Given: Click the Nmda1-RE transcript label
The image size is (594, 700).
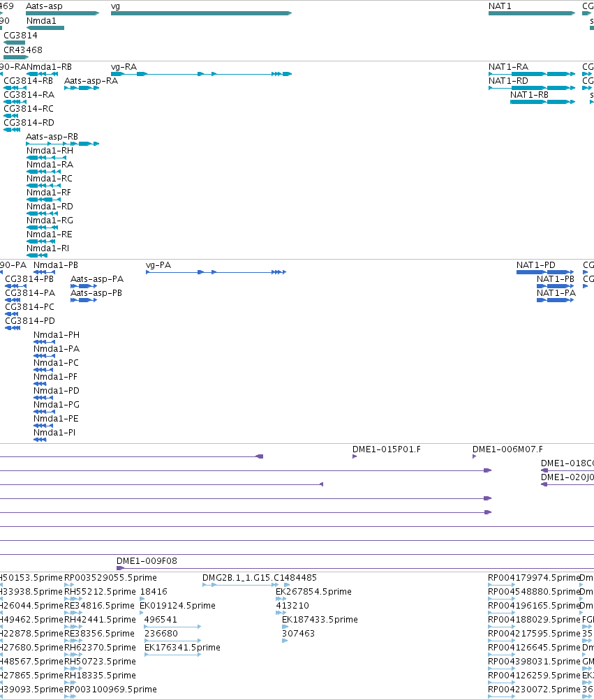Looking at the screenshot, I should [49, 234].
